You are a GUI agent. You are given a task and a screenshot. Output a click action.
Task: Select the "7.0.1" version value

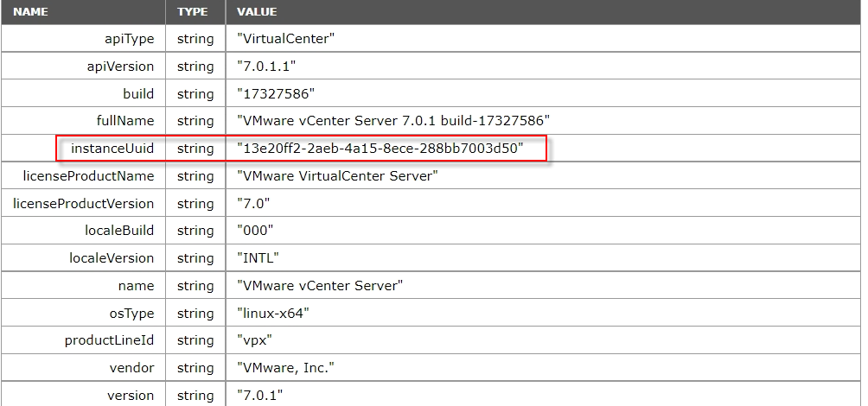[259, 395]
